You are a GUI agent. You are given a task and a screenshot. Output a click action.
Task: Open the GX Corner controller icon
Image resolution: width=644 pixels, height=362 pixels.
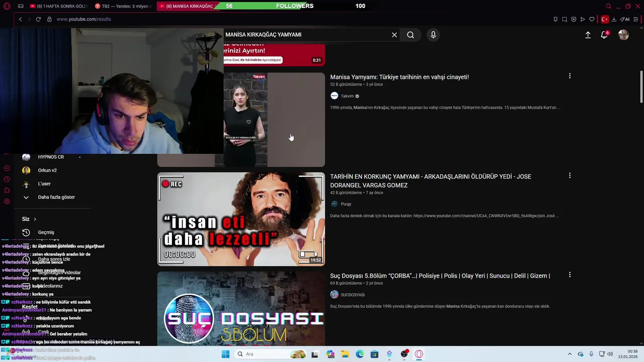tap(21, 6)
